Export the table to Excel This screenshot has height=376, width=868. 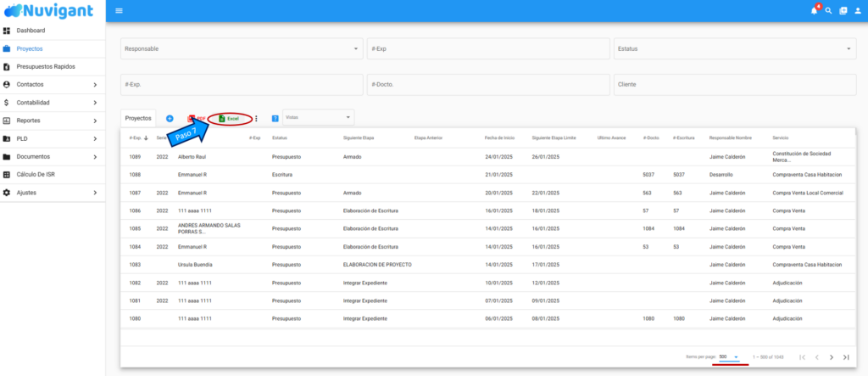(x=229, y=119)
